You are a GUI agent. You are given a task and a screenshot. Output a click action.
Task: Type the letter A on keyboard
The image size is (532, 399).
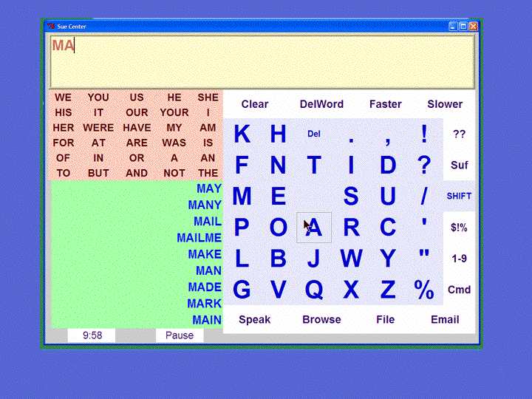tap(314, 228)
